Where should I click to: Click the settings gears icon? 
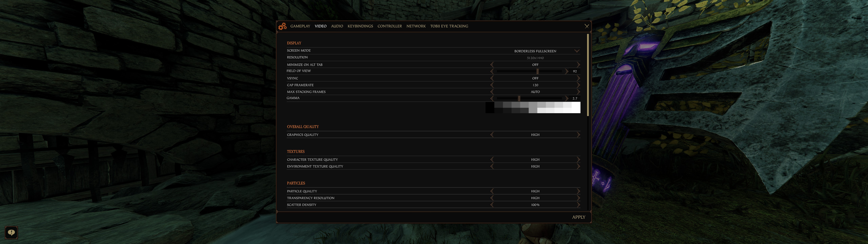[282, 26]
